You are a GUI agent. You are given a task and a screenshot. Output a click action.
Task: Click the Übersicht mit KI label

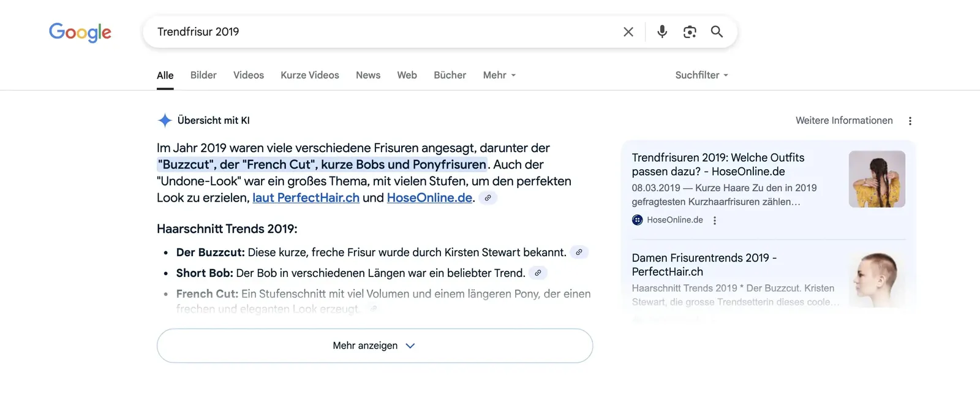214,121
